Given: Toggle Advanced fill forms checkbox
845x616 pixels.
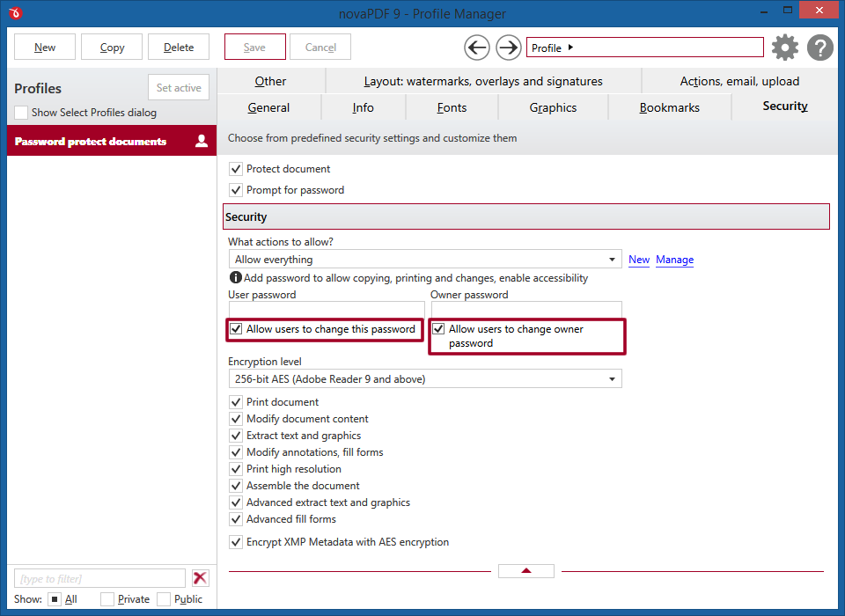Looking at the screenshot, I should (236, 519).
